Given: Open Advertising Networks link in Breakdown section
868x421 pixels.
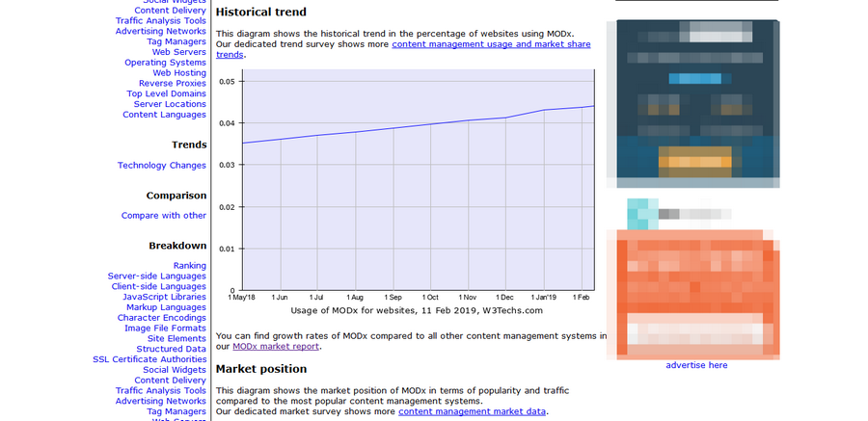Looking at the screenshot, I should click(x=160, y=401).
